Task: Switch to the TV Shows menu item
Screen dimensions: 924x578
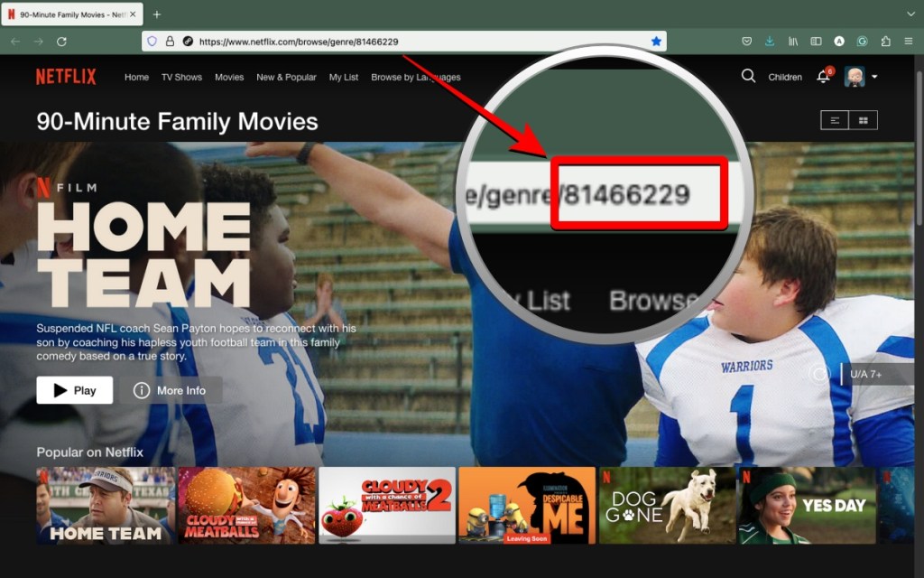Action: tap(181, 77)
